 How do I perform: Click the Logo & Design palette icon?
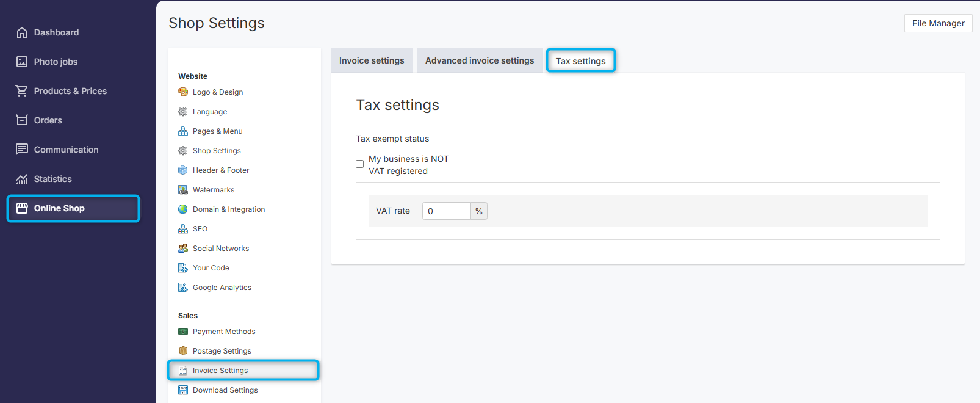(x=183, y=92)
